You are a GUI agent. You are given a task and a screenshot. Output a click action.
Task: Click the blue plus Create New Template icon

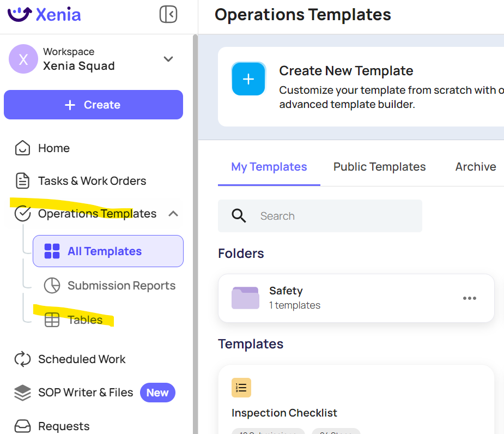[248, 79]
